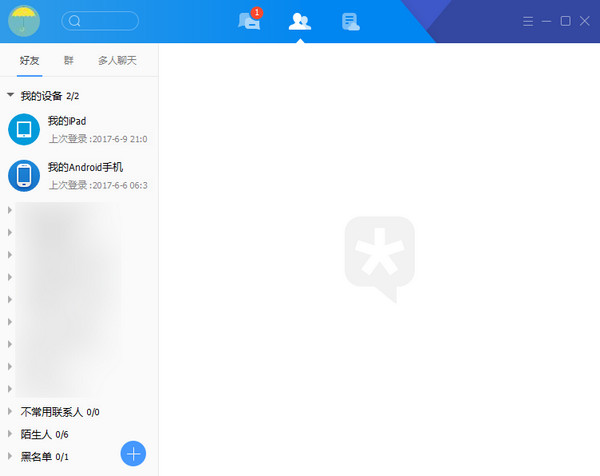The height and width of the screenshot is (476, 600).
Task: Switch to the 好友 tab
Action: (x=30, y=61)
